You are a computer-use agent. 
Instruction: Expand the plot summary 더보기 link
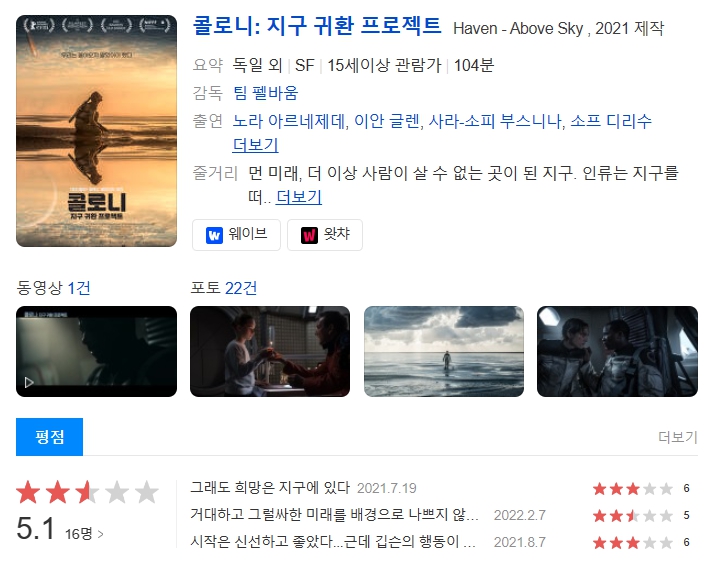(x=298, y=197)
